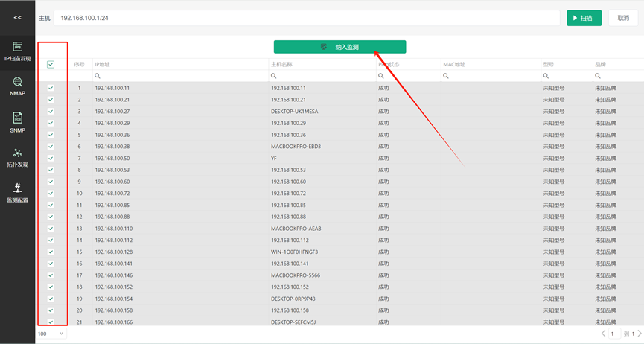Uncheck the row for 192.168.100.29

(51, 123)
